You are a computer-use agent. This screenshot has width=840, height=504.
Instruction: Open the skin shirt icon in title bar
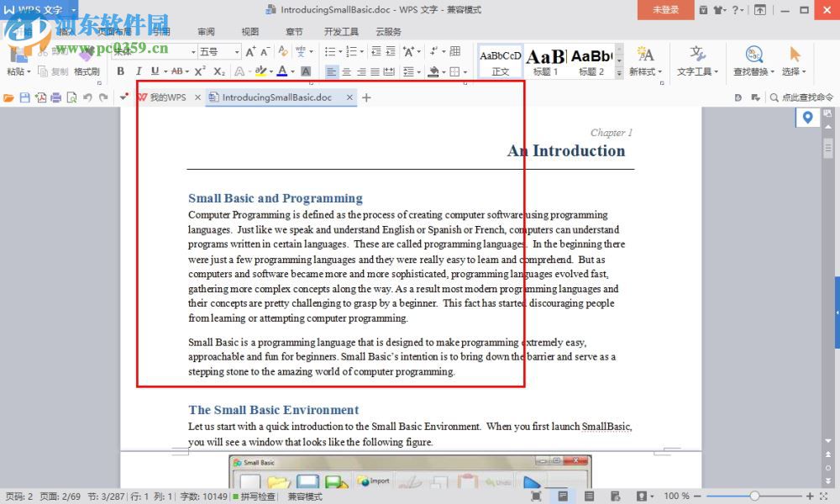click(719, 9)
